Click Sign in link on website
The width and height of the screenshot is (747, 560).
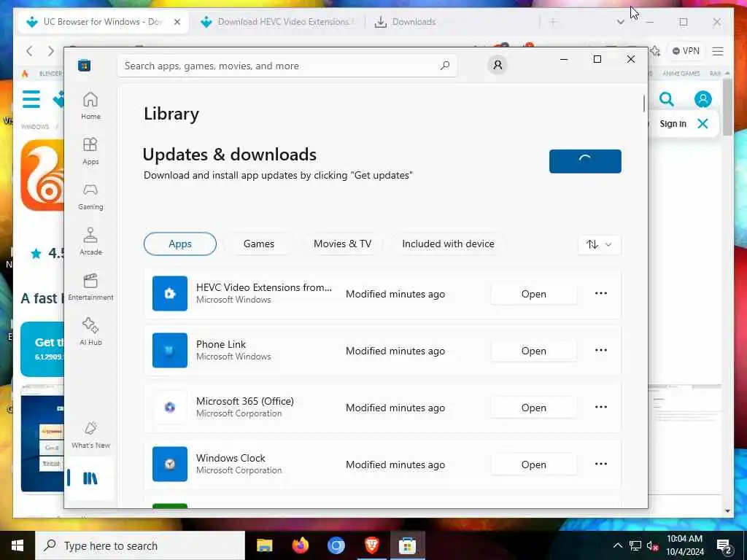[x=673, y=124]
